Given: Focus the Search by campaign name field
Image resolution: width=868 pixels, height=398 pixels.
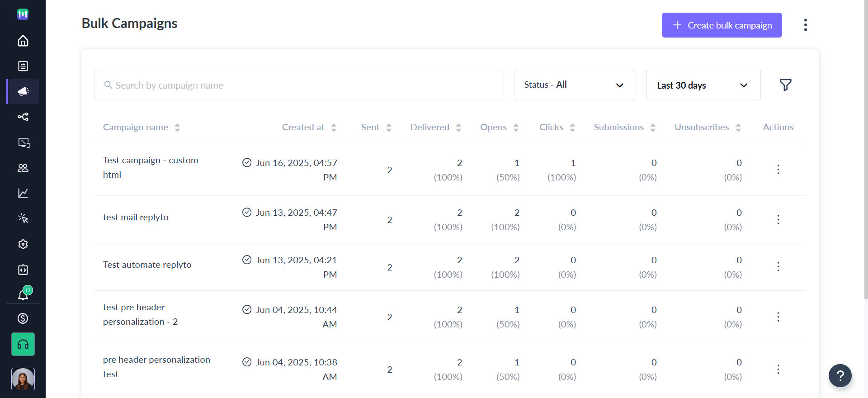Looking at the screenshot, I should point(299,85).
